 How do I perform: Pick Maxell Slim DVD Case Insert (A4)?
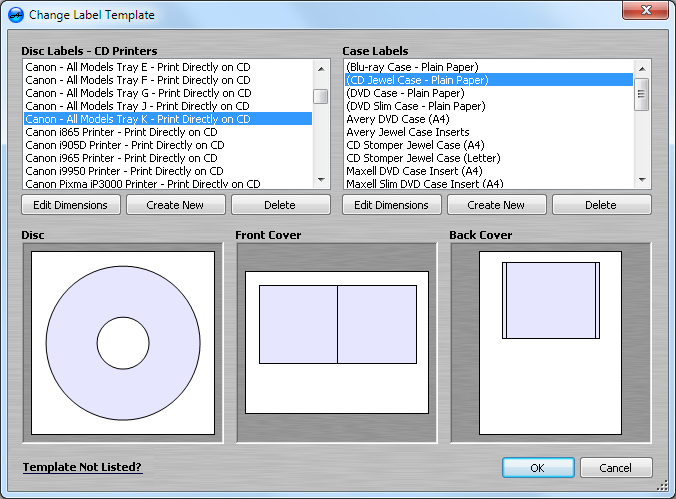[x=489, y=183]
